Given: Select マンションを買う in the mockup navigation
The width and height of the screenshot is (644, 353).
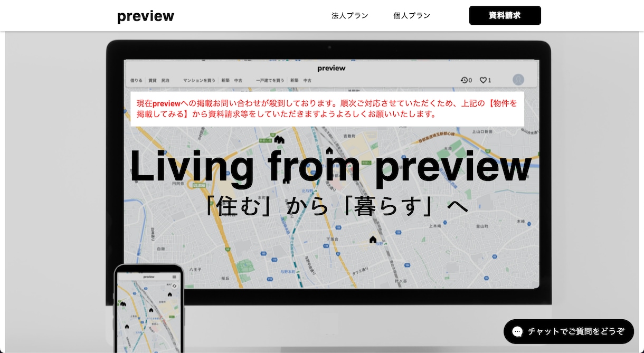Looking at the screenshot, I should 199,81.
